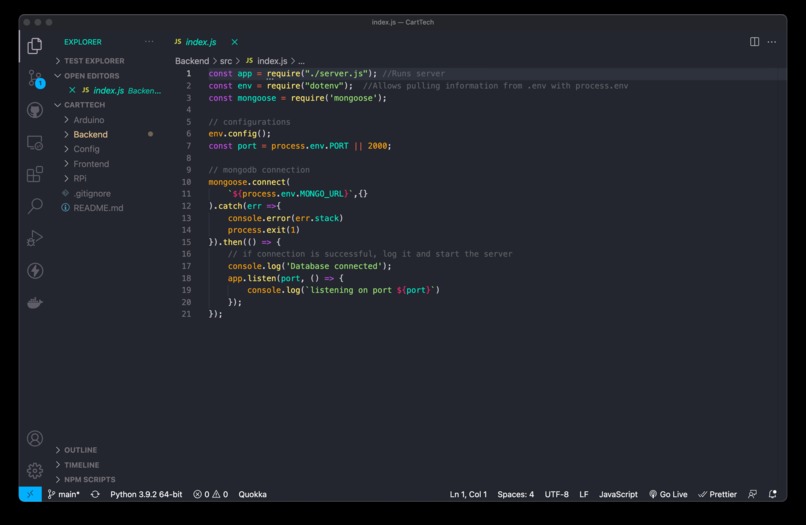Change the LF end of line sequence
This screenshot has height=525, width=806.
583,494
